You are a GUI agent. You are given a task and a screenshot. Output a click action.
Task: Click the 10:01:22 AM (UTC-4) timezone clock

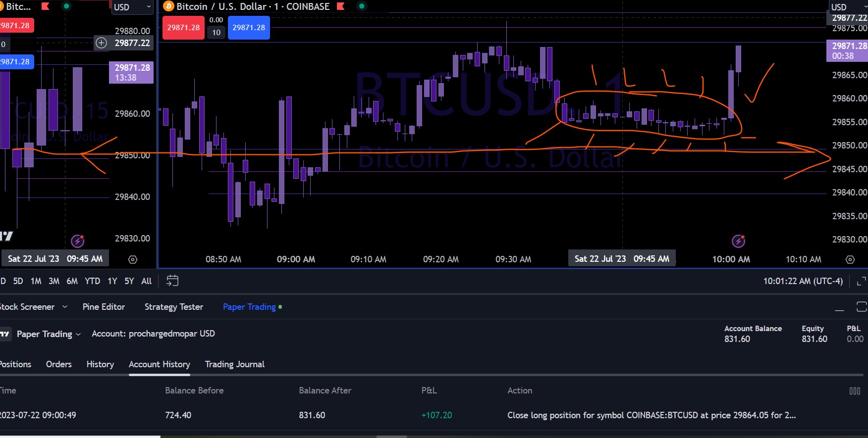pos(803,281)
